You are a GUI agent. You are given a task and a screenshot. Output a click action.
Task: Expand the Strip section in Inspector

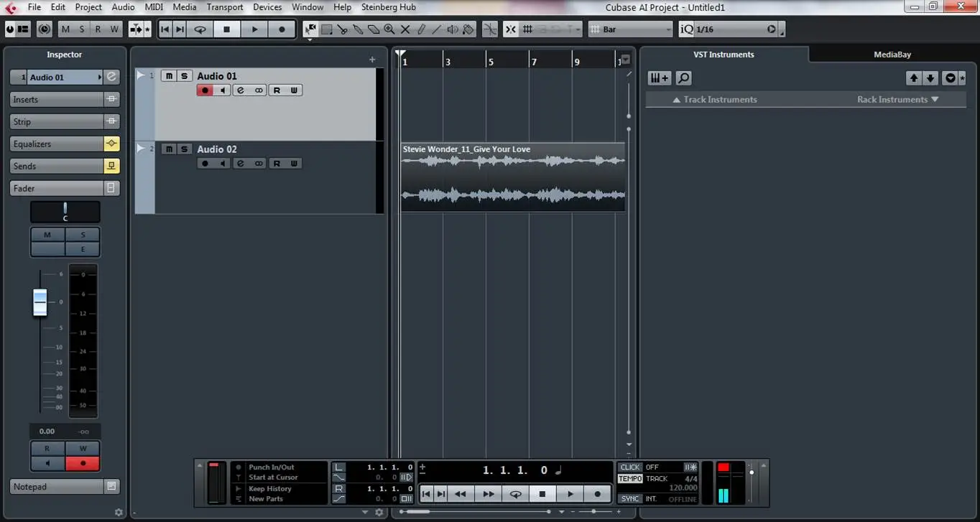57,122
